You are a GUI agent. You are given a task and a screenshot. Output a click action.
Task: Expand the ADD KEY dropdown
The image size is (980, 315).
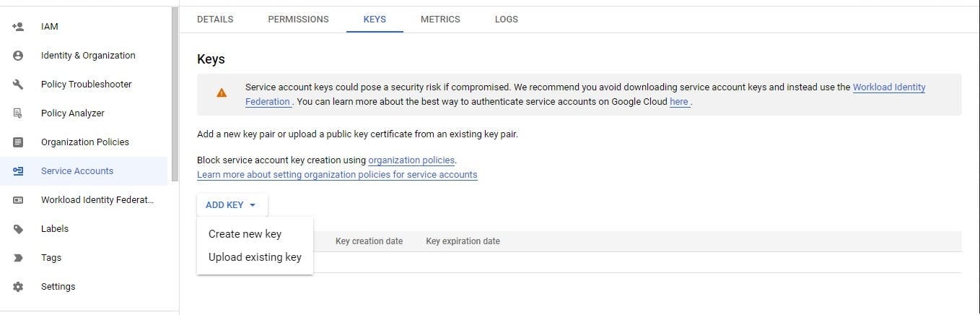(x=231, y=205)
